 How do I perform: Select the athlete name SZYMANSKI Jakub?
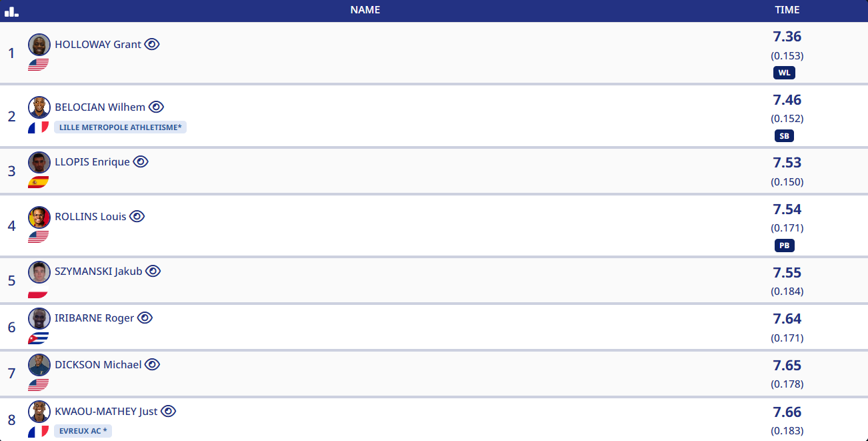pos(98,272)
